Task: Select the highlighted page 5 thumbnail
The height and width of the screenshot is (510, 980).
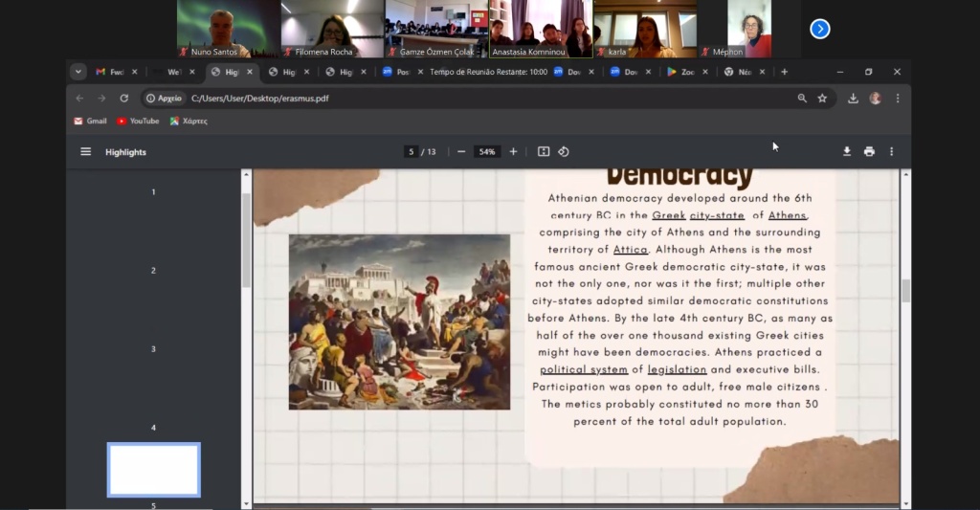Action: coord(153,470)
